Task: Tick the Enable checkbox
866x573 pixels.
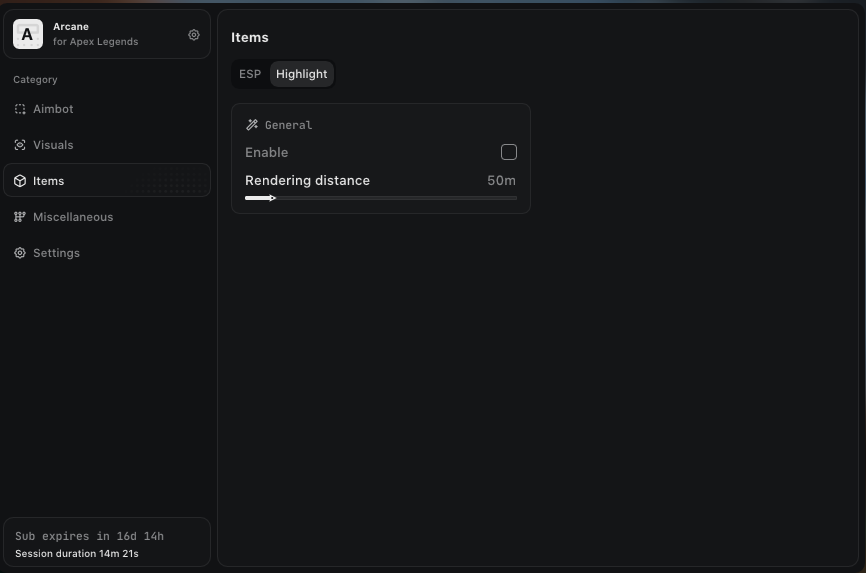Action: point(509,152)
